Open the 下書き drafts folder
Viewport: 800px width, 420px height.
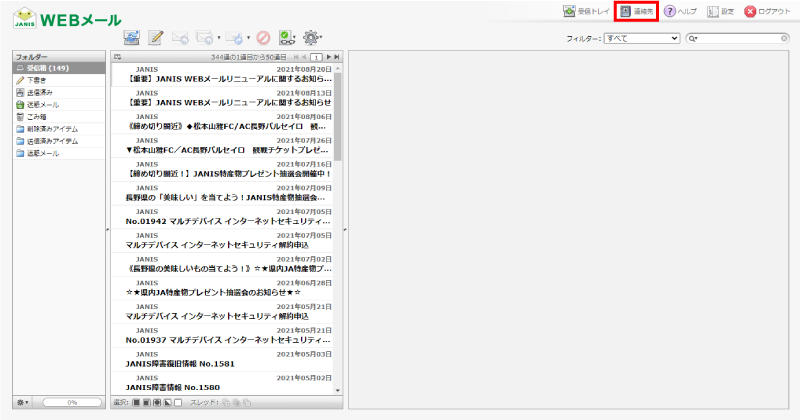coord(59,80)
